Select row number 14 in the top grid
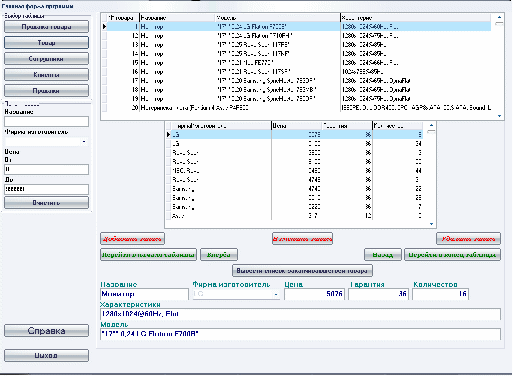 [x=299, y=54]
